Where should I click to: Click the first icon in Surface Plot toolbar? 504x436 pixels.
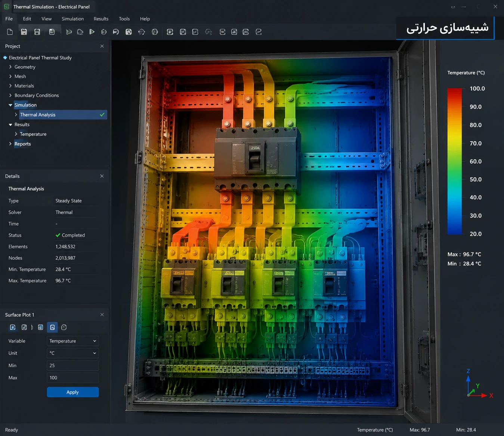(13, 327)
